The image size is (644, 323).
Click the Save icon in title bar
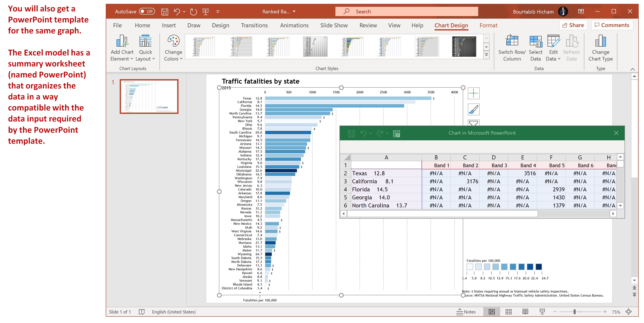tap(165, 11)
